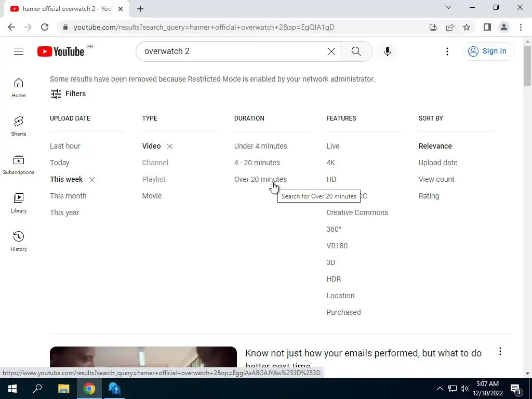The image size is (532, 399).
Task: Toggle the Chrome side panel
Action: pos(487,27)
